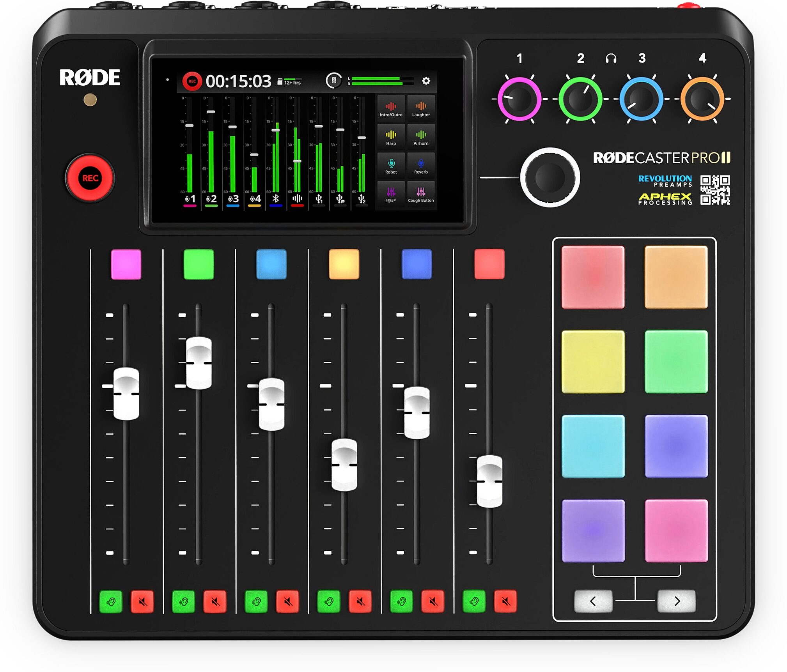Image resolution: width=787 pixels, height=672 pixels.
Task: Click the blue headphone 3 volume knob
Action: click(642, 99)
